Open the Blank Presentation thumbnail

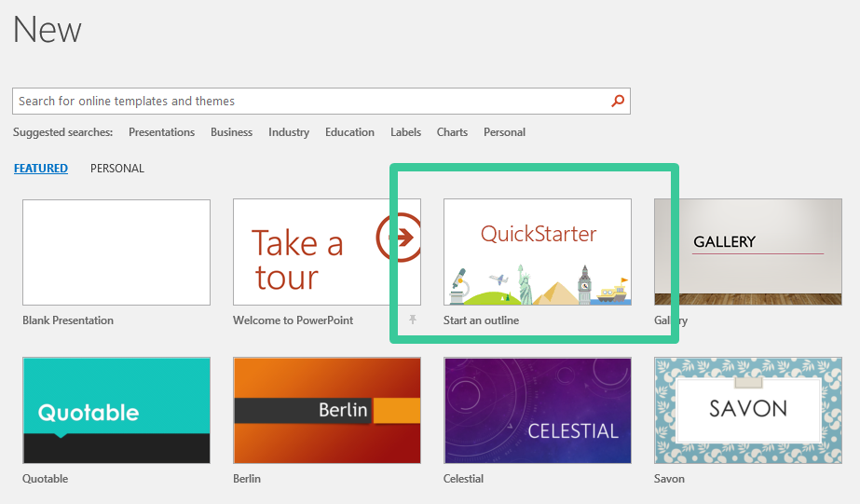pos(116,252)
